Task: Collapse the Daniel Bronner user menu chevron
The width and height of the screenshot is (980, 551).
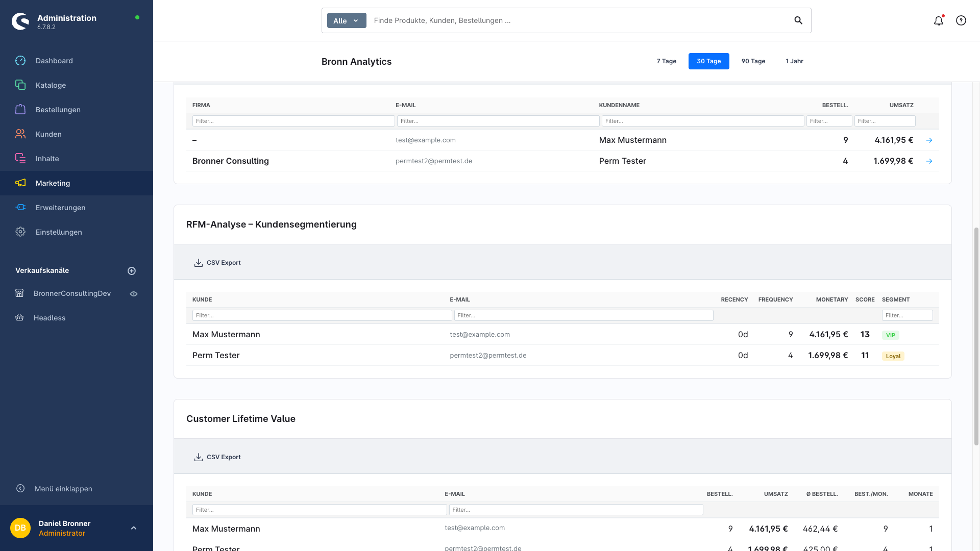Action: [x=134, y=527]
